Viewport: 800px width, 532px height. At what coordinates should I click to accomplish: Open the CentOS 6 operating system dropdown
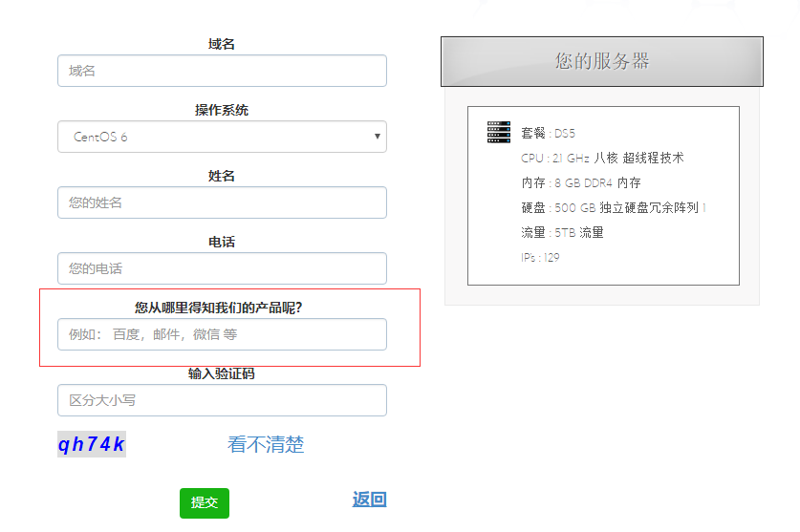click(x=222, y=137)
